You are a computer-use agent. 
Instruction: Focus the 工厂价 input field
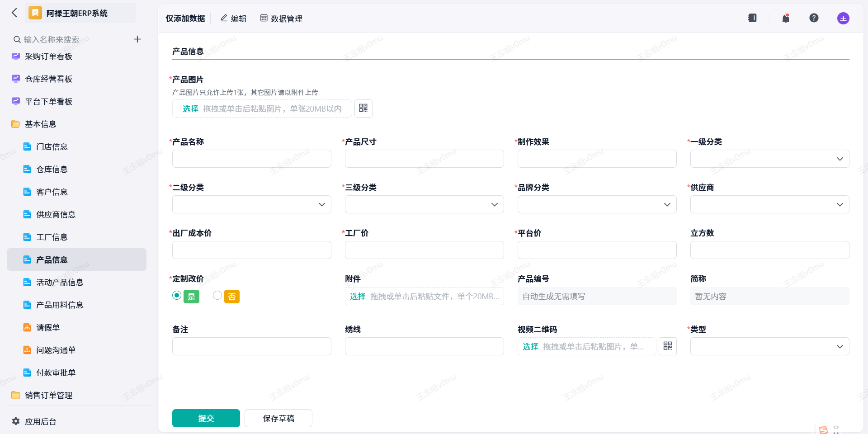tap(424, 250)
